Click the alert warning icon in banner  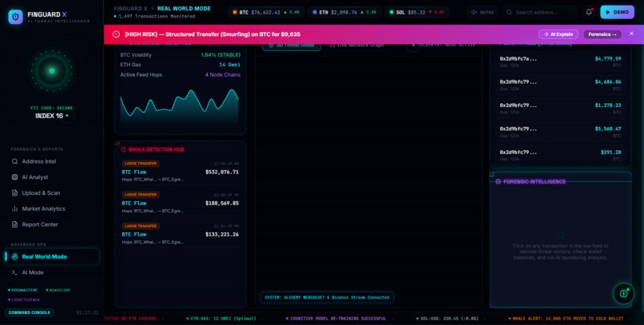pyautogui.click(x=116, y=34)
